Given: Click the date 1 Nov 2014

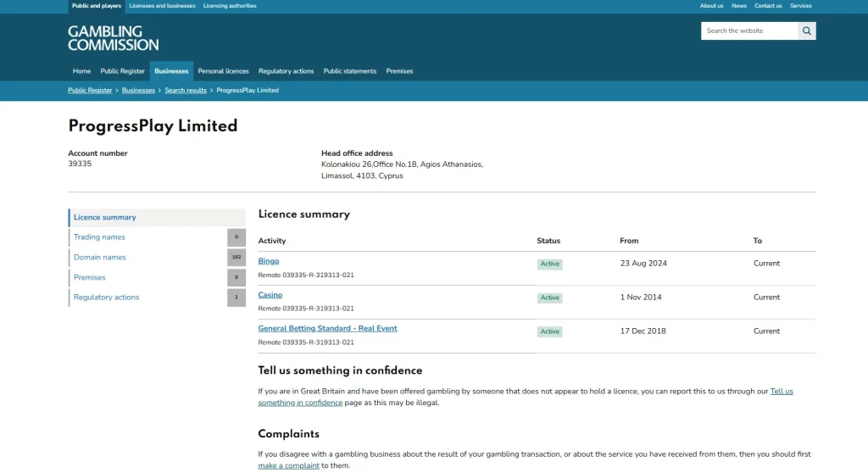Looking at the screenshot, I should [641, 298].
